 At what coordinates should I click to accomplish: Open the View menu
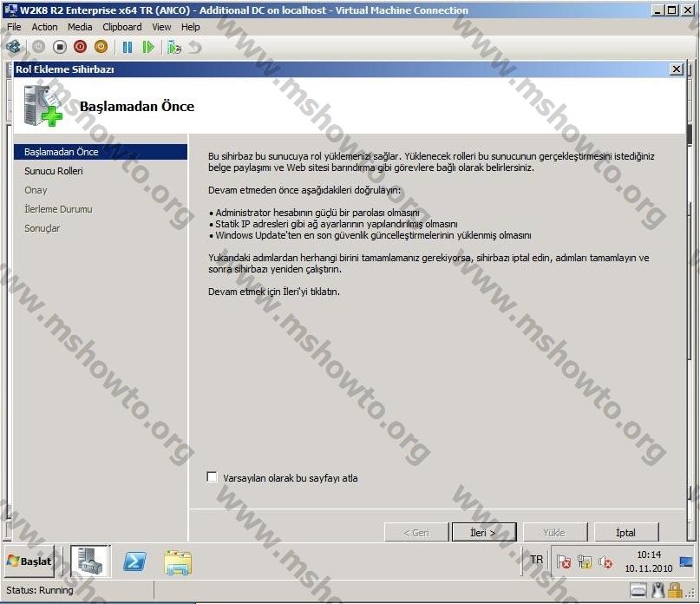pos(161,27)
